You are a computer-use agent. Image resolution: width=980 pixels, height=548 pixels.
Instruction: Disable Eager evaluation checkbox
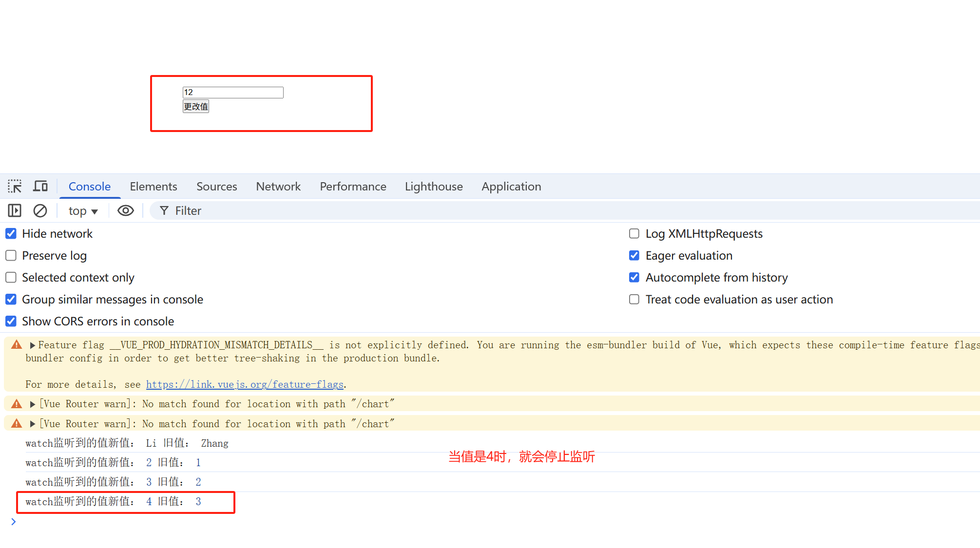point(634,256)
